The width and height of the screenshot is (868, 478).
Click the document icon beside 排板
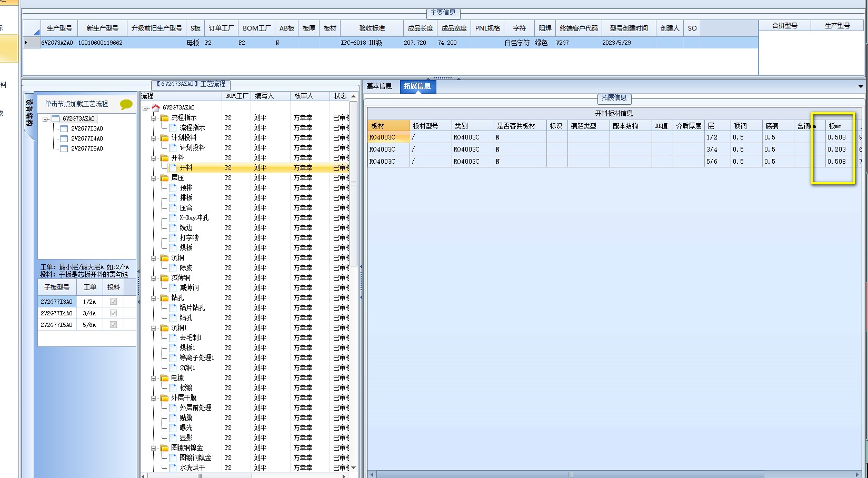(173, 197)
